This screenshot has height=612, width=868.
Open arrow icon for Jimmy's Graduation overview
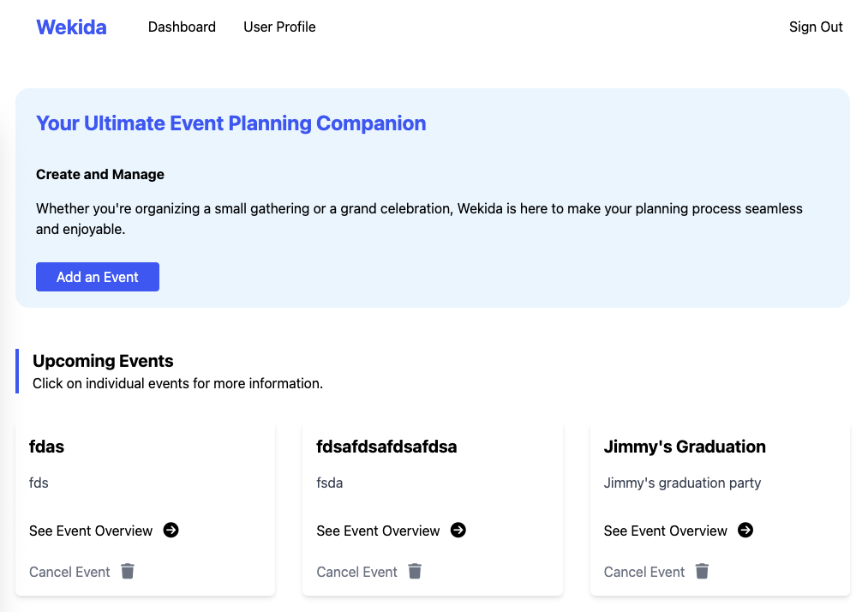coord(745,530)
